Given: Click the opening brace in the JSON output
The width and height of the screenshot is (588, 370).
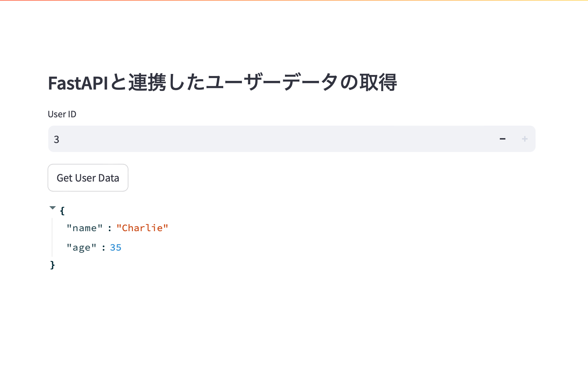Looking at the screenshot, I should pyautogui.click(x=62, y=210).
